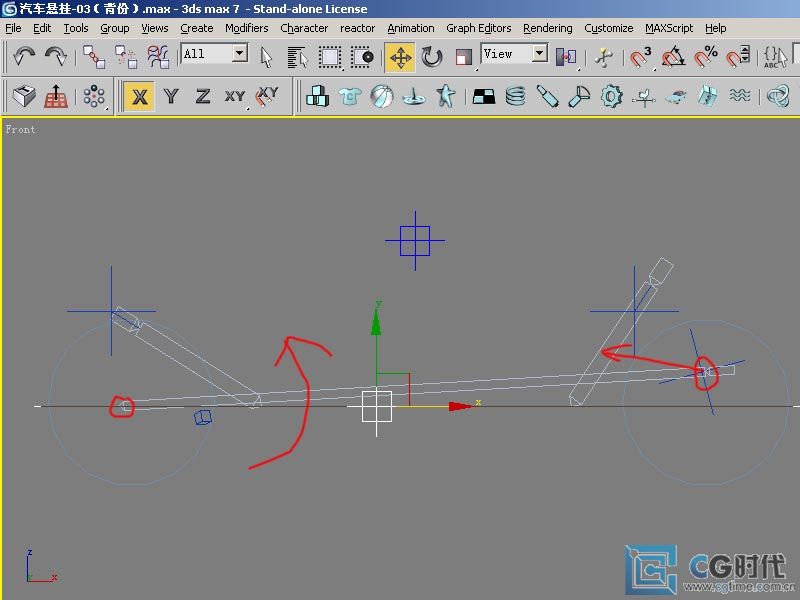Open the Named Selection Sets icon

[776, 57]
